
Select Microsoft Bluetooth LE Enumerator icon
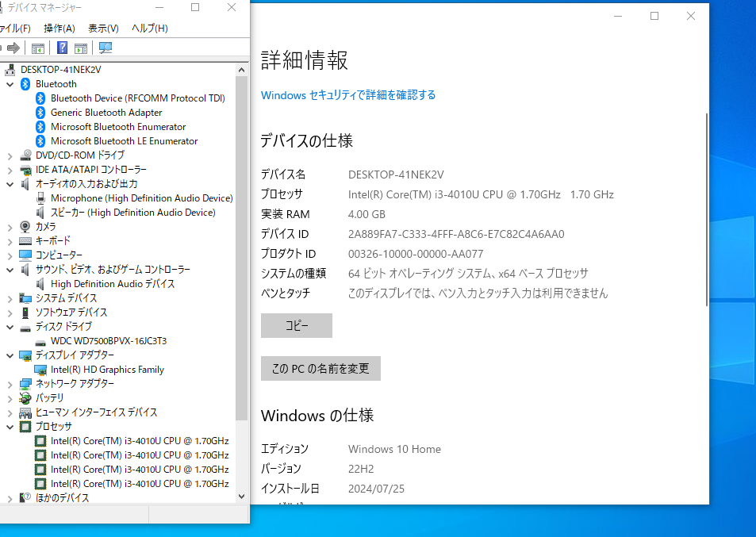[40, 141]
